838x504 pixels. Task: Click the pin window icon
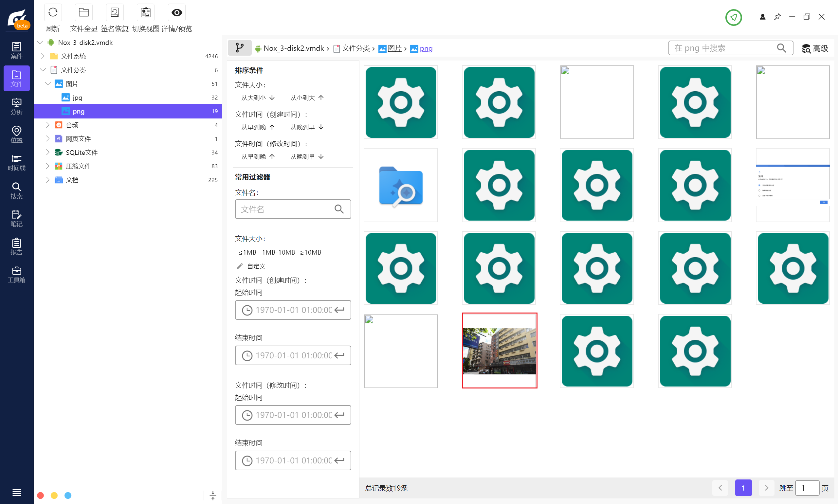[x=777, y=17]
